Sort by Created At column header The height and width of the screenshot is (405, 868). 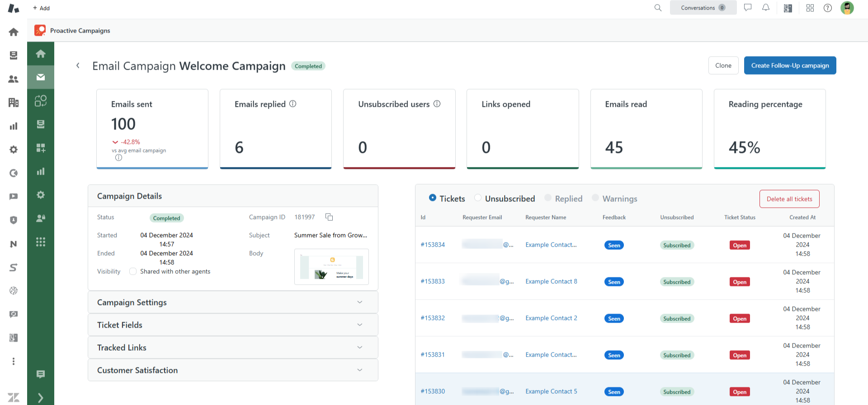tap(802, 217)
